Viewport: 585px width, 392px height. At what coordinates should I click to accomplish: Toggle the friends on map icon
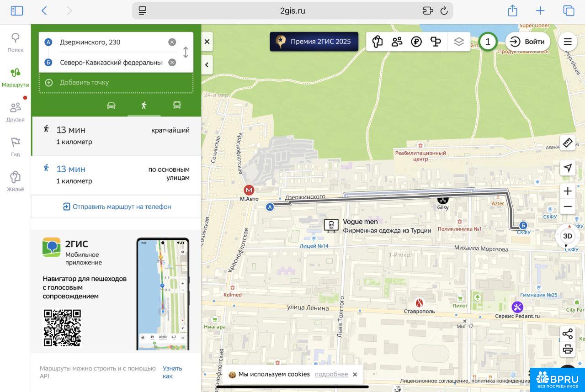coord(397,42)
